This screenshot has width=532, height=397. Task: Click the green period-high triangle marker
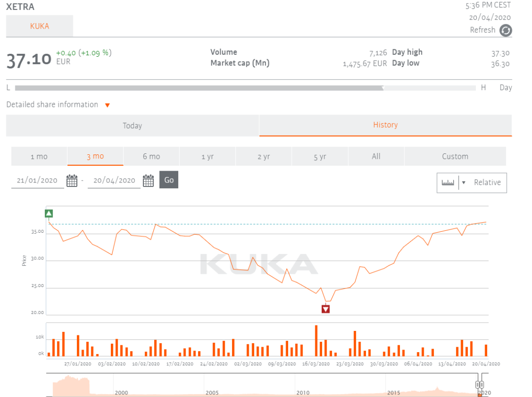click(x=48, y=214)
